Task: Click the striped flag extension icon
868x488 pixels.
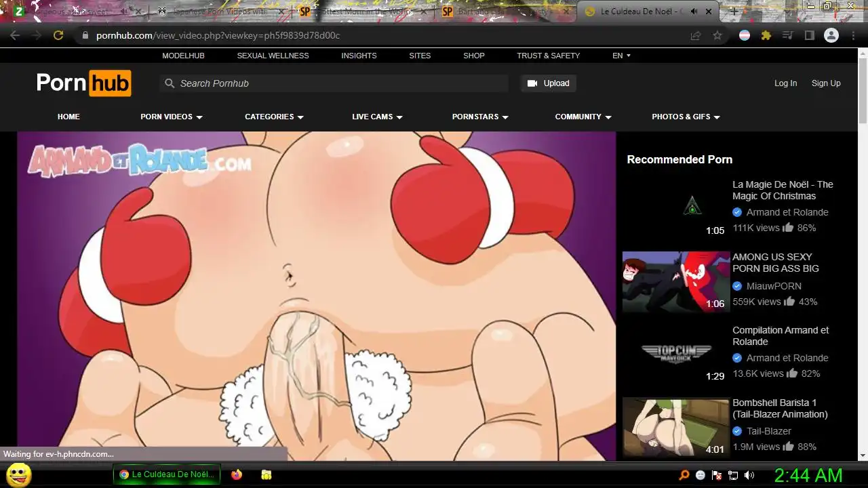Action: [x=745, y=35]
